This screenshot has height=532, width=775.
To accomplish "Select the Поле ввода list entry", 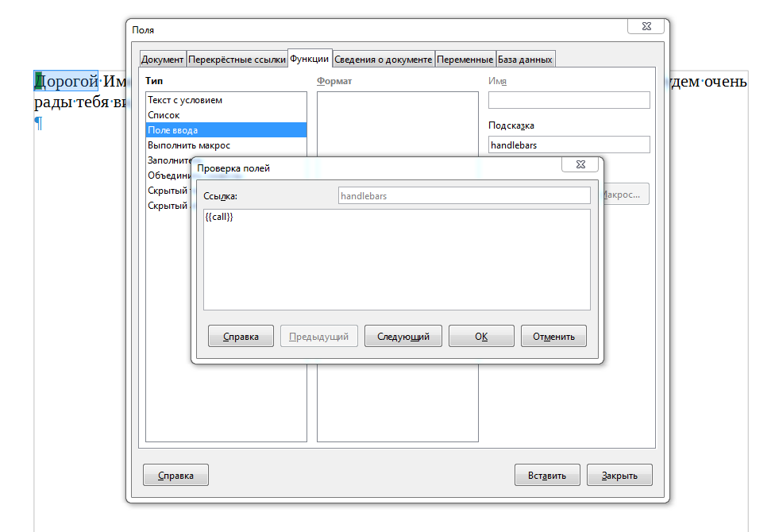I will 173,130.
